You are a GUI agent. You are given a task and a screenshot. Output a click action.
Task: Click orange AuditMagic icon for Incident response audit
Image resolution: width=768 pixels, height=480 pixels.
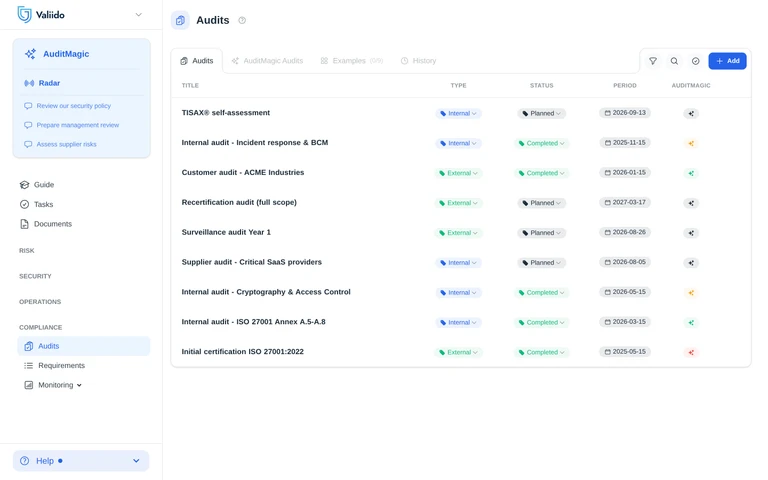coord(691,143)
